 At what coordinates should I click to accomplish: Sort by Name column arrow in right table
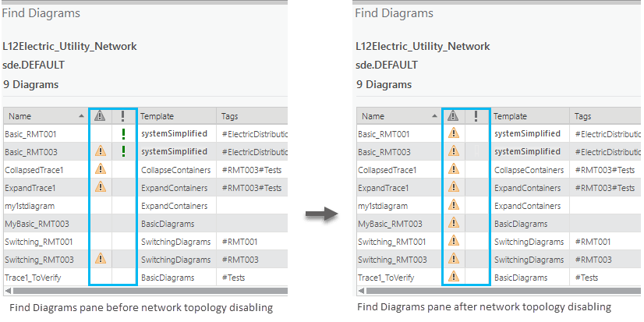[x=435, y=116]
